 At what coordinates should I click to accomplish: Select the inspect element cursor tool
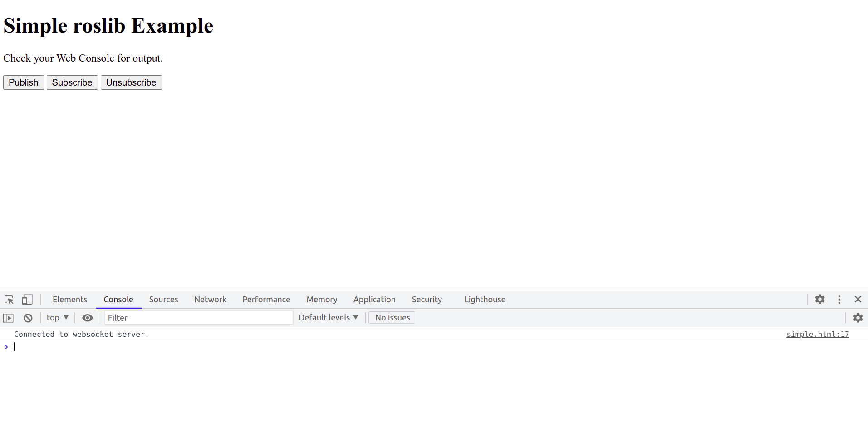tap(9, 299)
